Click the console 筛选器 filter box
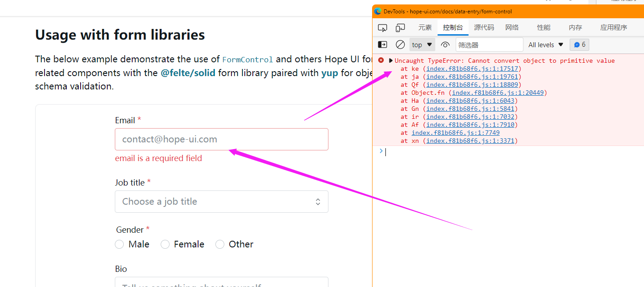Image resolution: width=644 pixels, height=287 pixels. pos(490,44)
